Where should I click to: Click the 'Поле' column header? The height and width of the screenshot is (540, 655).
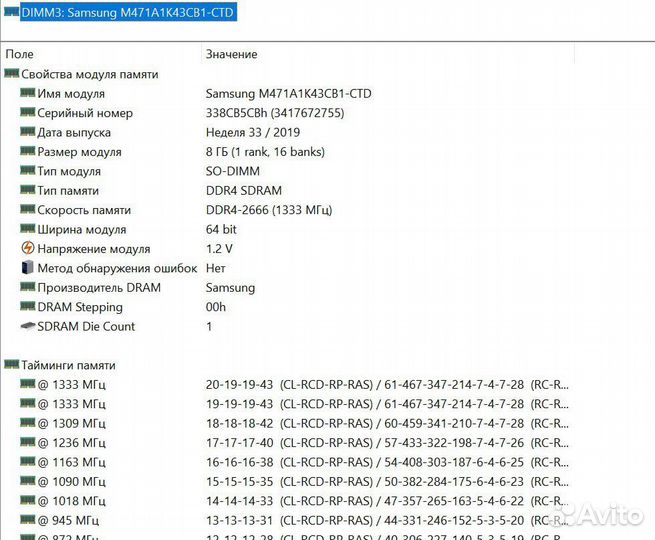tap(20, 54)
